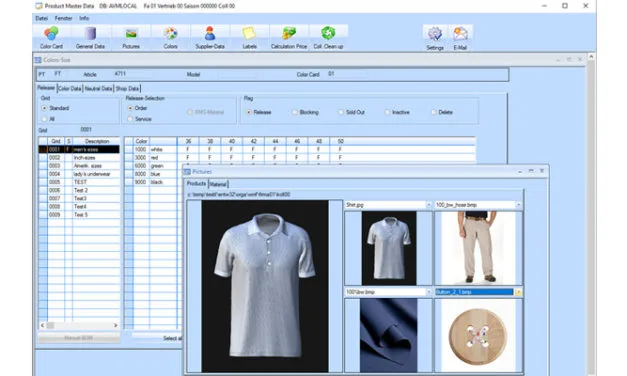Switch to the Shop Data tab

(127, 88)
